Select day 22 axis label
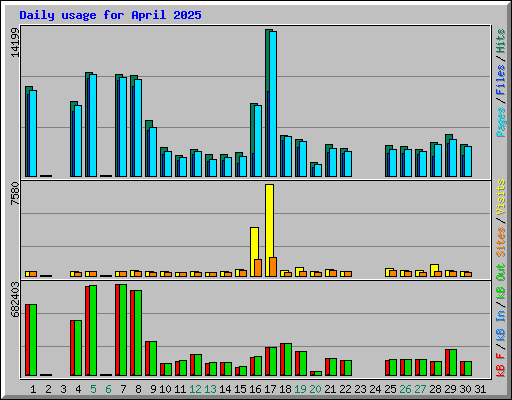 pos(345,389)
